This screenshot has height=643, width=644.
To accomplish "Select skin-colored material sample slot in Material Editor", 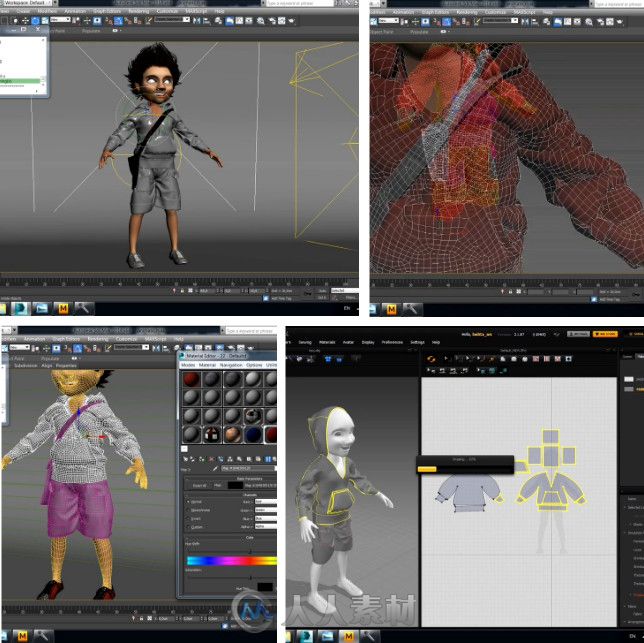I will coord(232,434).
